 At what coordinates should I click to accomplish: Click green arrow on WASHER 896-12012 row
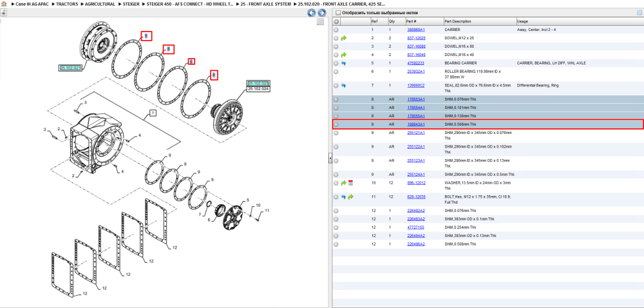coord(344,183)
